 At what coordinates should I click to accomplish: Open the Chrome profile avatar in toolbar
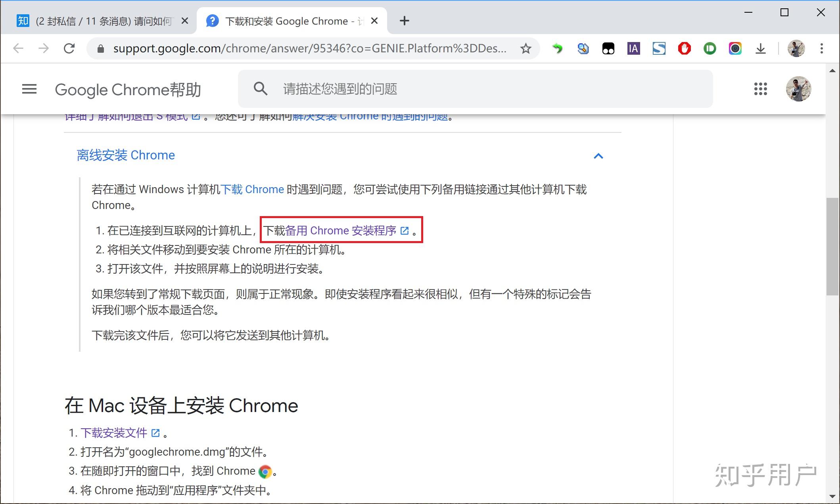point(796,48)
